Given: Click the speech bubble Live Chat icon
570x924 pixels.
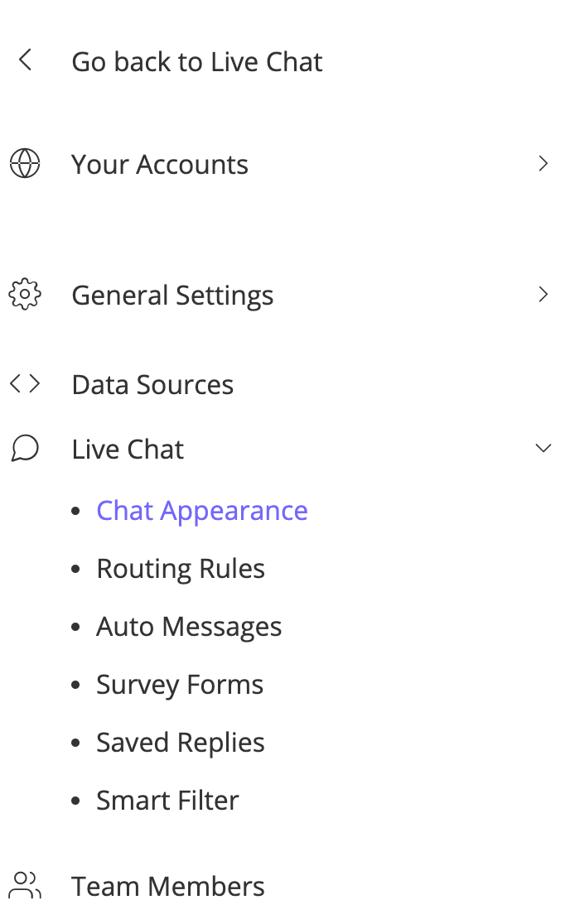Looking at the screenshot, I should 25,449.
